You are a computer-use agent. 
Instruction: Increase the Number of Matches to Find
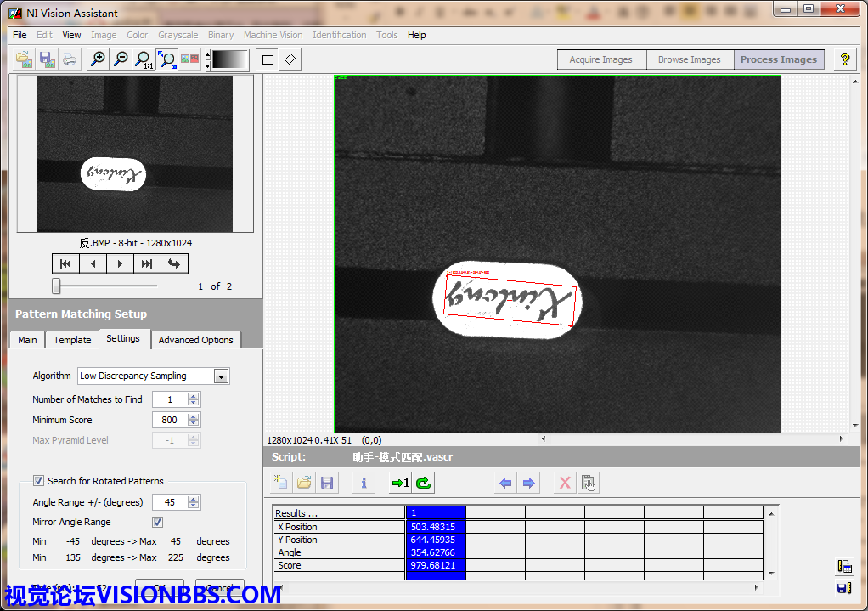click(x=194, y=396)
